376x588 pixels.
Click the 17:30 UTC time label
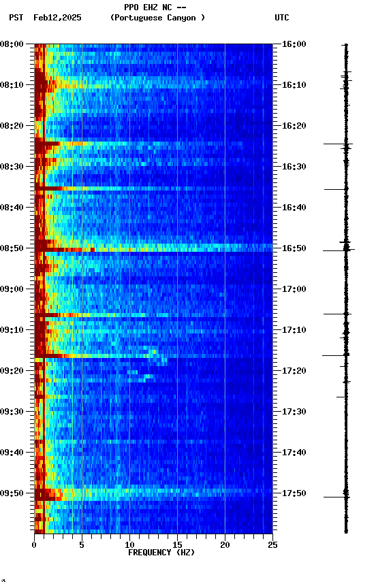pos(294,412)
